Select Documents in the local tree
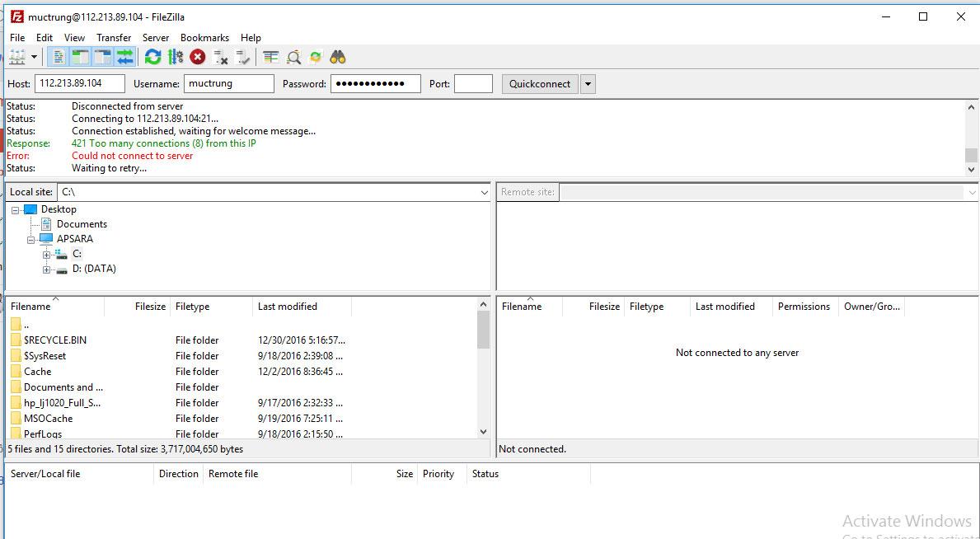The height and width of the screenshot is (539, 980). pos(82,224)
